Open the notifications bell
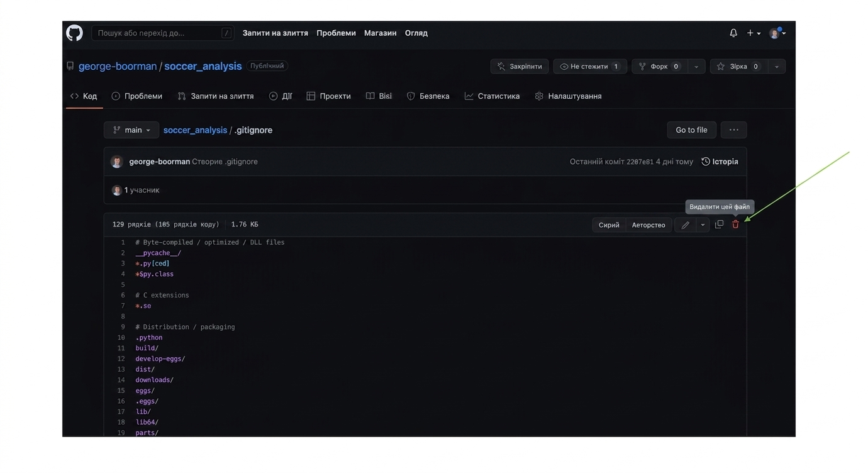Viewport: 868px width, 473px height. coord(733,33)
